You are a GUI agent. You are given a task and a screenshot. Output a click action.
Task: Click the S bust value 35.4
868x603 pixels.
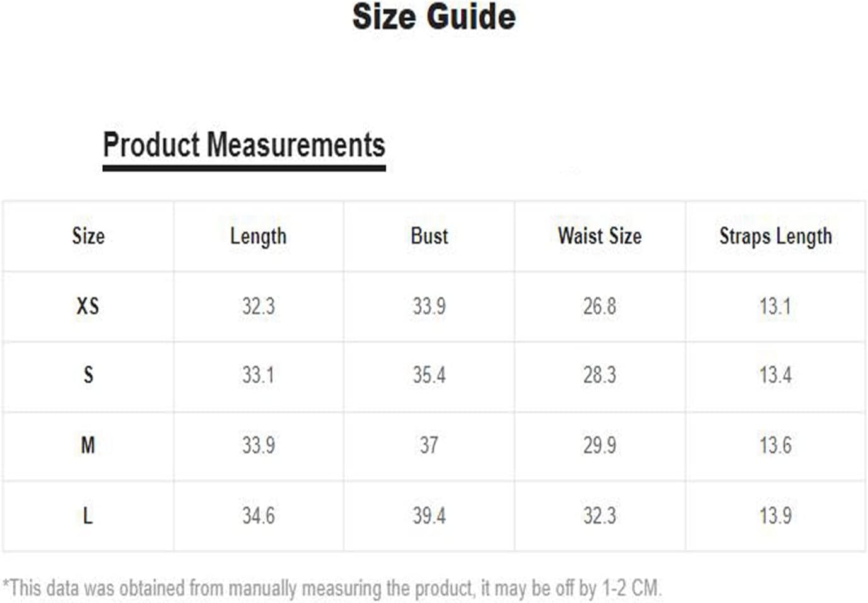pos(429,375)
